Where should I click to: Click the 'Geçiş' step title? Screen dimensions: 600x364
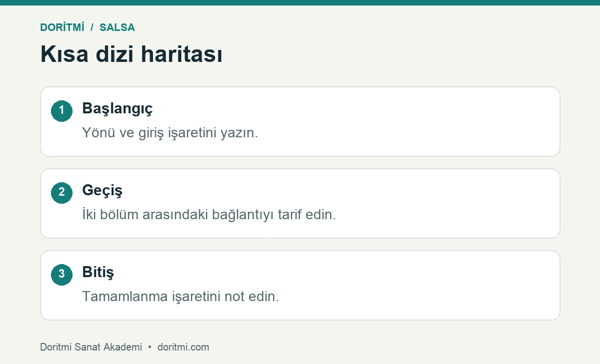coord(102,190)
